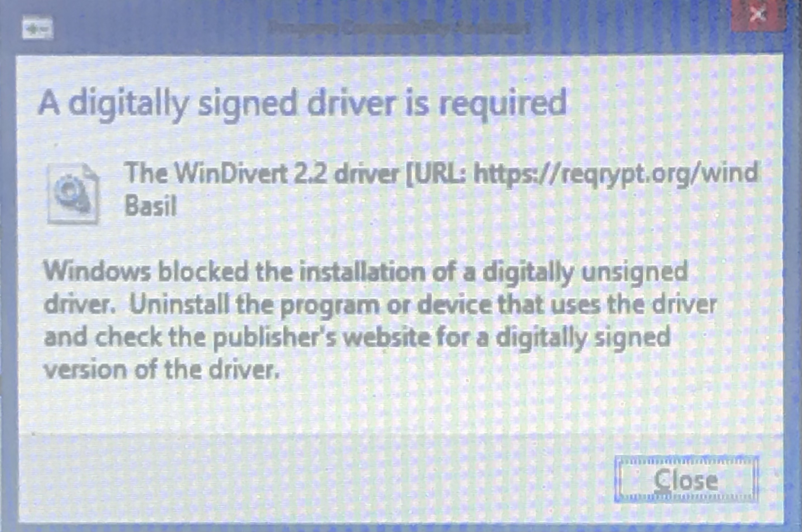Click the Program Compatibility Assistant title text
The height and width of the screenshot is (532, 802).
398,29
